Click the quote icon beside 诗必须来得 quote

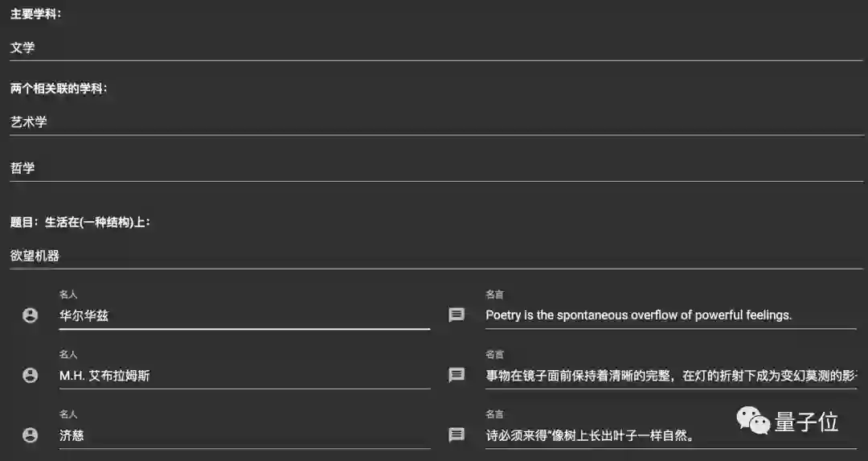pos(457,435)
